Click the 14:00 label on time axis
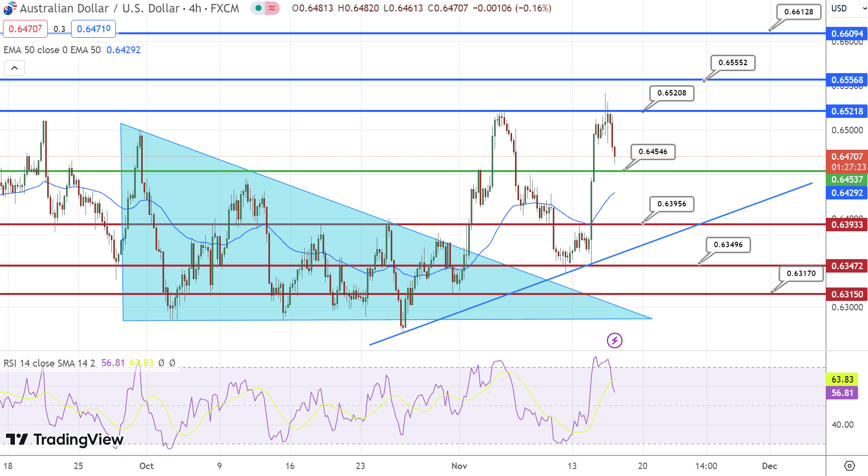This screenshot has width=868, height=476. [x=706, y=466]
